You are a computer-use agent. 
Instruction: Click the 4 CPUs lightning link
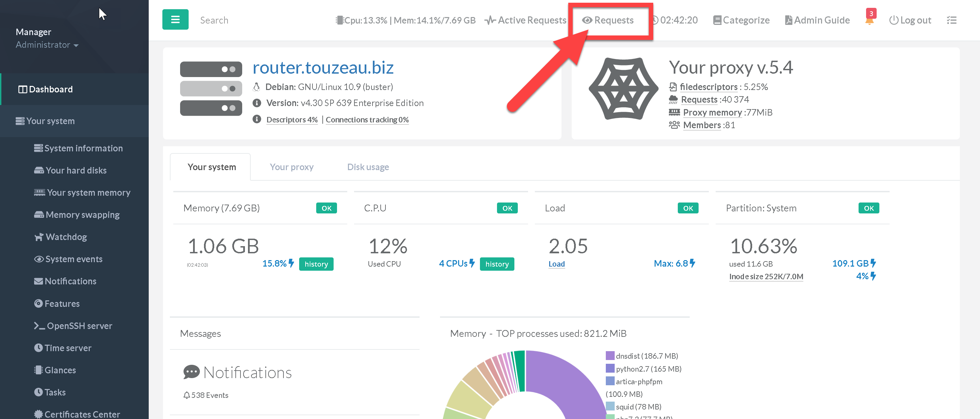click(456, 264)
